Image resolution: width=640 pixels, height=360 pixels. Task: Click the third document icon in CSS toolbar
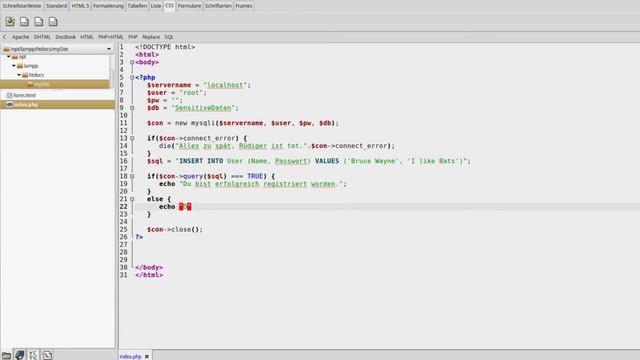[39, 22]
